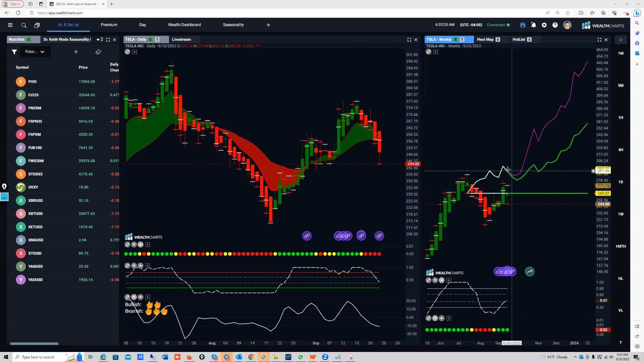Open the symbol search magnifier
Screen dimensions: 644x362
tap(24, 25)
